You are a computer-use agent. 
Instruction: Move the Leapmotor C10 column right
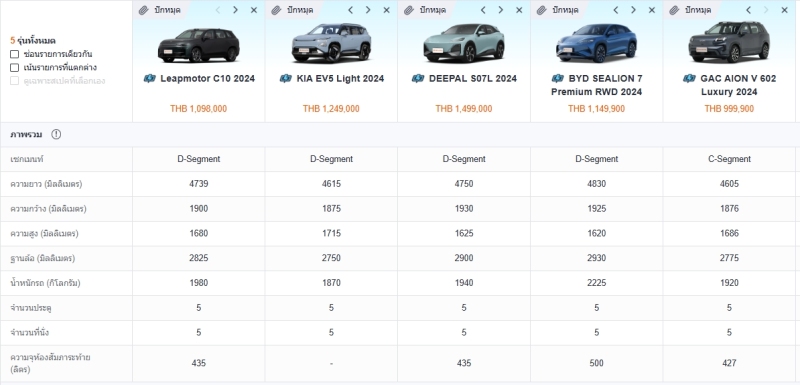tap(235, 10)
